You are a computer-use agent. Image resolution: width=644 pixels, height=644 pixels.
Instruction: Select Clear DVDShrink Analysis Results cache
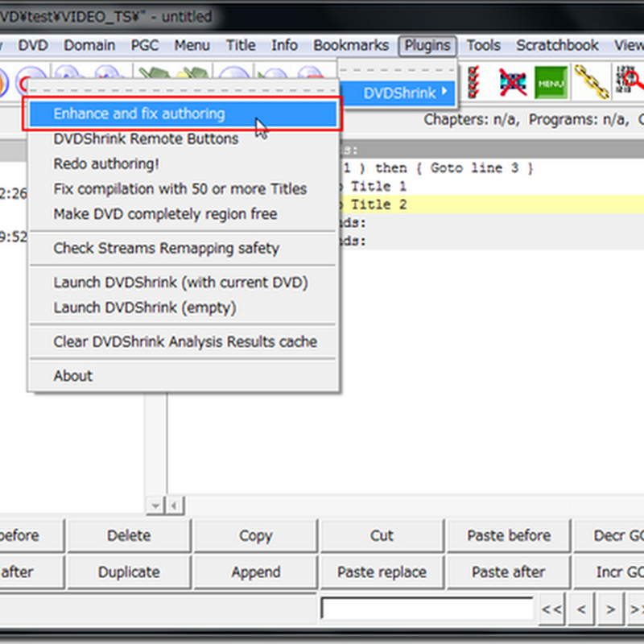pyautogui.click(x=183, y=341)
